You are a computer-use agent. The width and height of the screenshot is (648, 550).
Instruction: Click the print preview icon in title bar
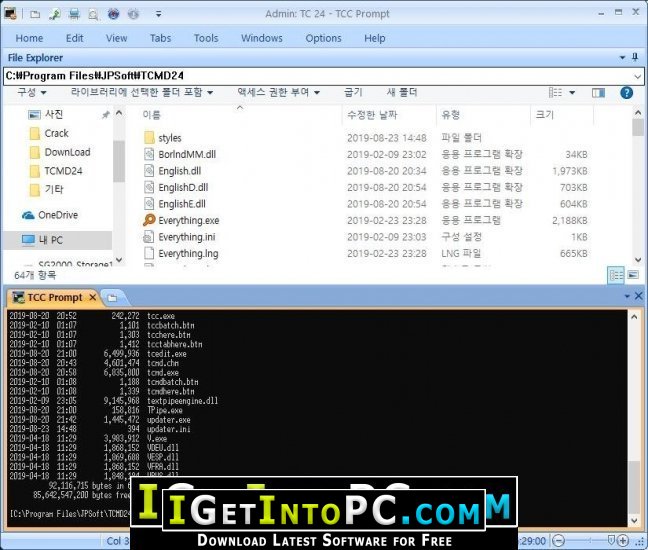(92, 15)
